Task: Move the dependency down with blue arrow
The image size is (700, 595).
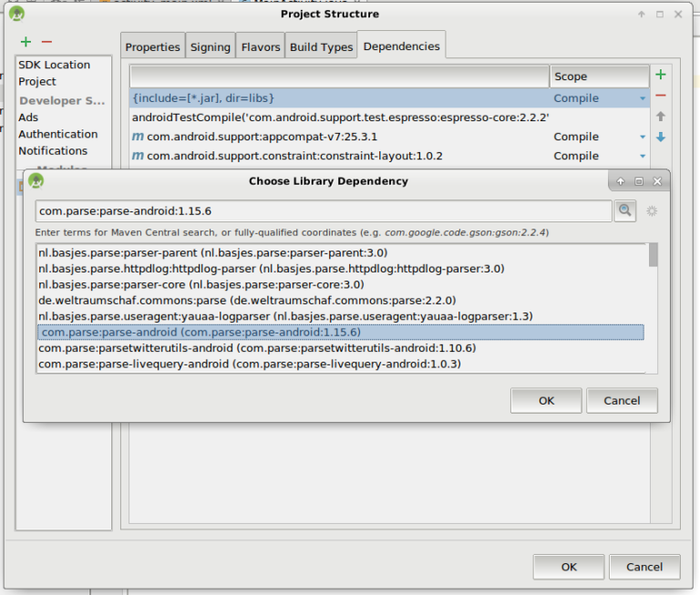Action: point(661,137)
